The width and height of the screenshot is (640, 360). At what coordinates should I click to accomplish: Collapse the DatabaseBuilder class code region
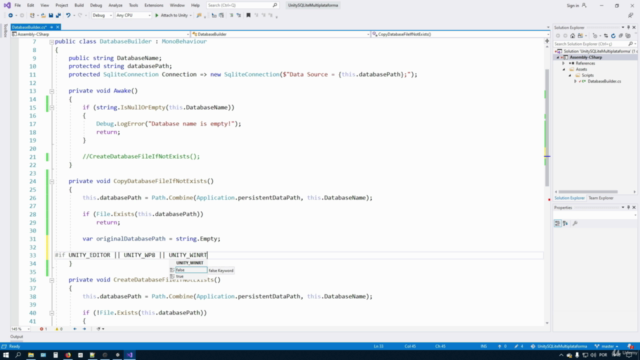51,42
